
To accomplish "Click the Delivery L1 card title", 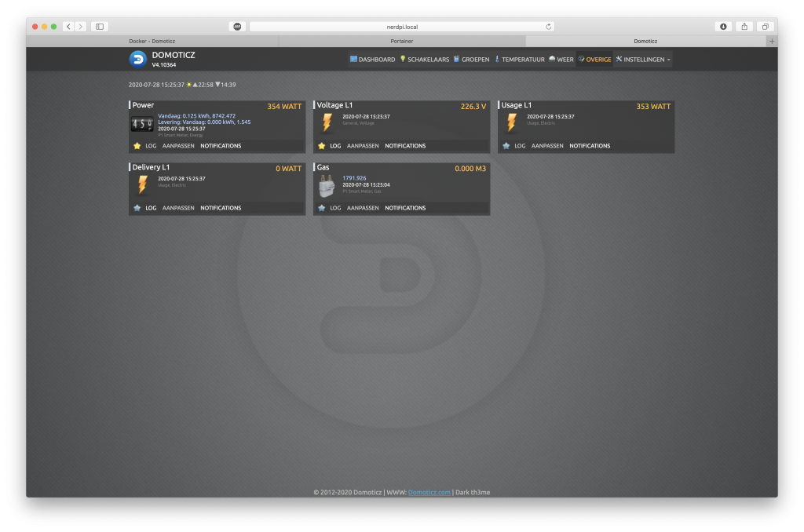I will (151, 167).
